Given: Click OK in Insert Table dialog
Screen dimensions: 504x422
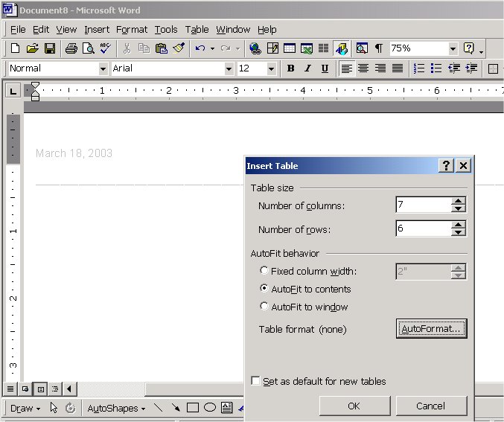Looking at the screenshot, I should coord(354,406).
